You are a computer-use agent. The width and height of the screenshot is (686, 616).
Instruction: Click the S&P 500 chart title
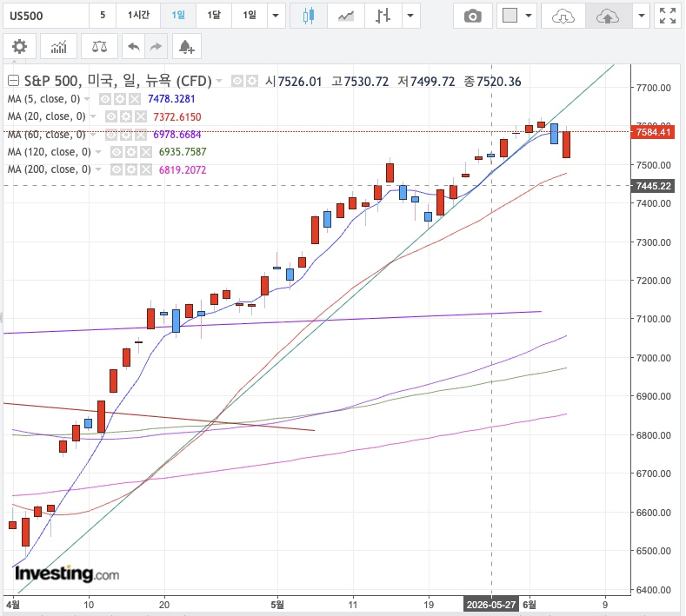coord(117,81)
